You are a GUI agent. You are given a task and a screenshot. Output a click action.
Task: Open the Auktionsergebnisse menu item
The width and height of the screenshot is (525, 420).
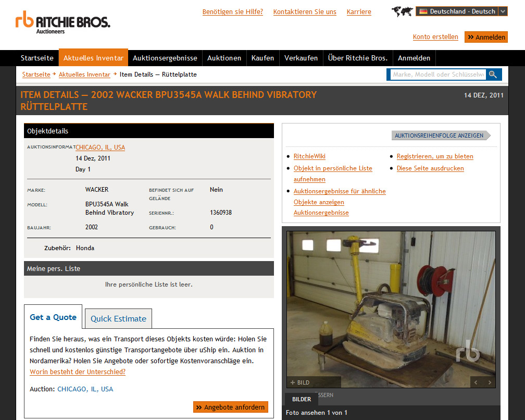click(x=165, y=58)
